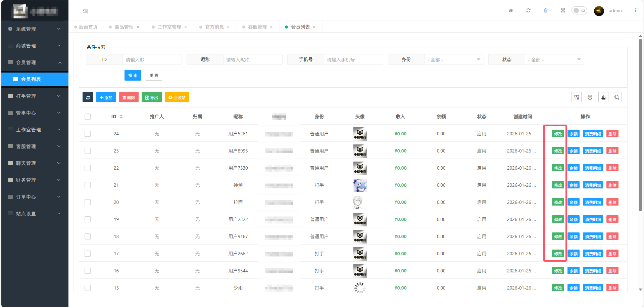Click the blue 搜索 button

tap(133, 75)
